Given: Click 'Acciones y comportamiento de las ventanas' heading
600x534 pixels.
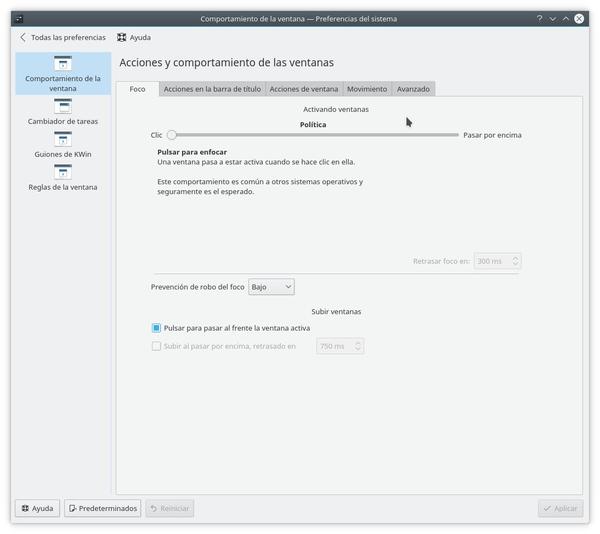Looking at the screenshot, I should [227, 62].
